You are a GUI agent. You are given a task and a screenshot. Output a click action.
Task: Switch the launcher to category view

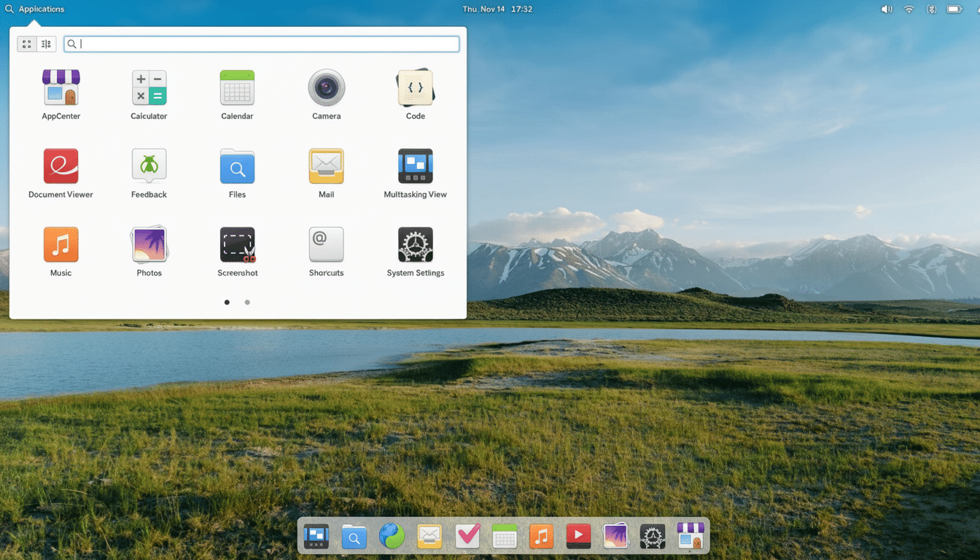coord(46,44)
